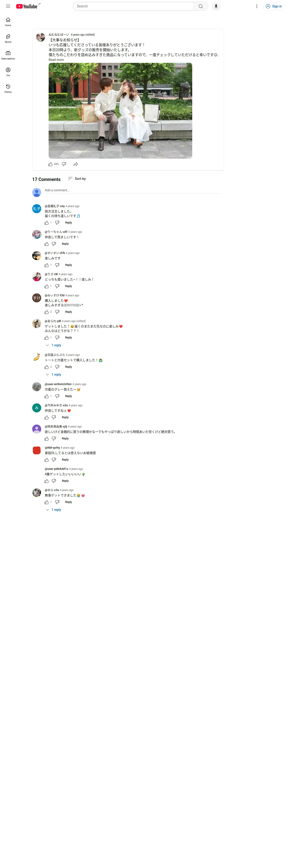Image resolution: width=289 pixels, height=868 pixels.
Task: Click Read more on the post
Action: (56, 60)
